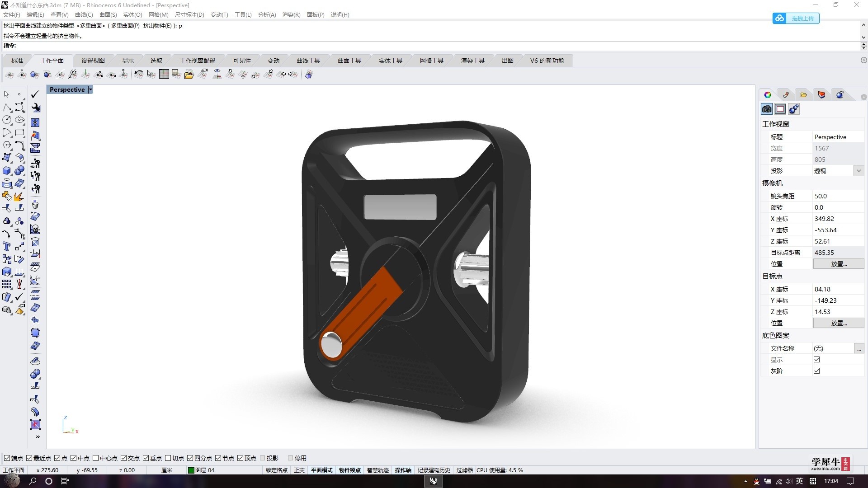Select the Join puzzle-piece tool
868x488 pixels.
(7, 196)
